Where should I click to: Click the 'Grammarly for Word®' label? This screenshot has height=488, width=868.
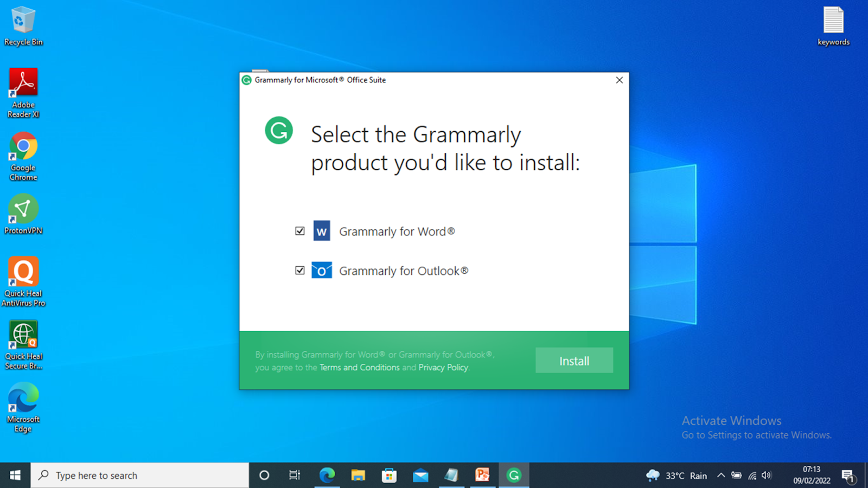(397, 232)
